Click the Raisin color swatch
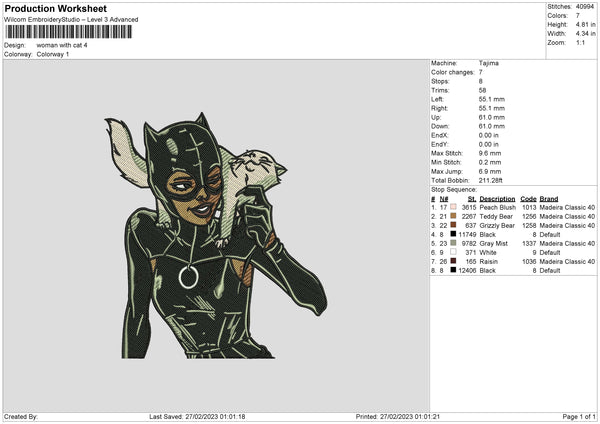Screen dimensions: 600x424 (453, 261)
